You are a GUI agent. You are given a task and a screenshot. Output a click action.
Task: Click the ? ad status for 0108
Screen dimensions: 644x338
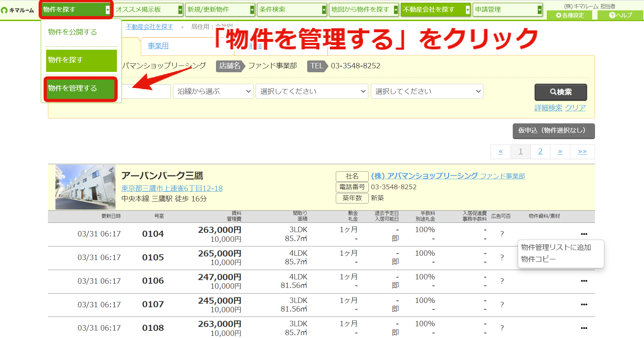(502, 328)
